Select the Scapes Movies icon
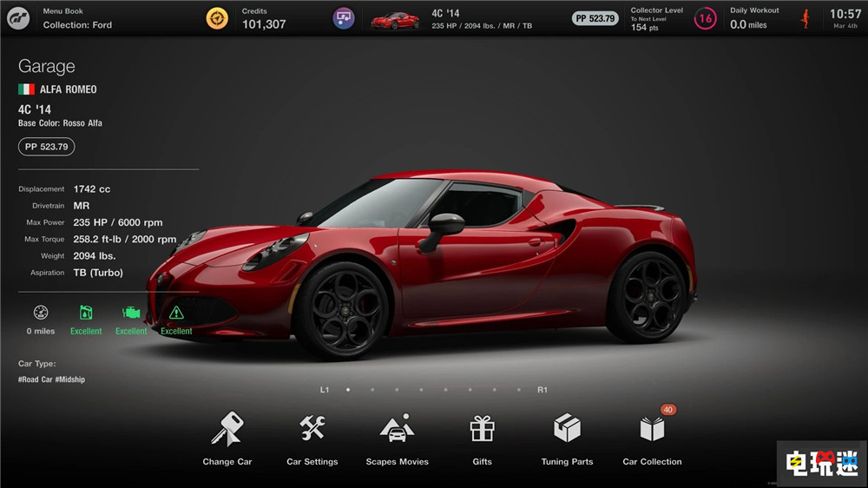This screenshot has width=868, height=488. click(x=397, y=429)
